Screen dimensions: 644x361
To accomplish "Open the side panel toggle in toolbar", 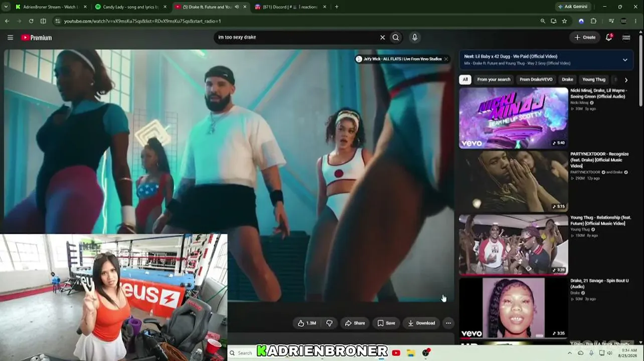I will coord(43,21).
